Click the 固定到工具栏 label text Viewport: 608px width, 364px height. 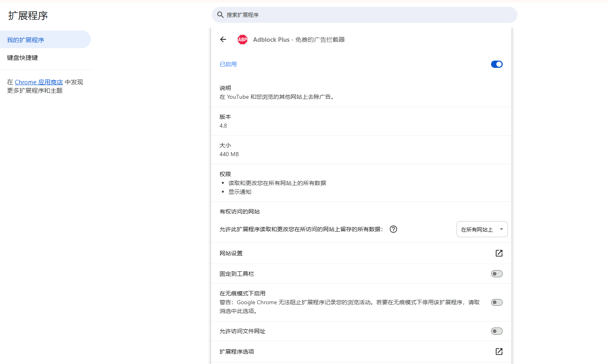click(x=237, y=274)
